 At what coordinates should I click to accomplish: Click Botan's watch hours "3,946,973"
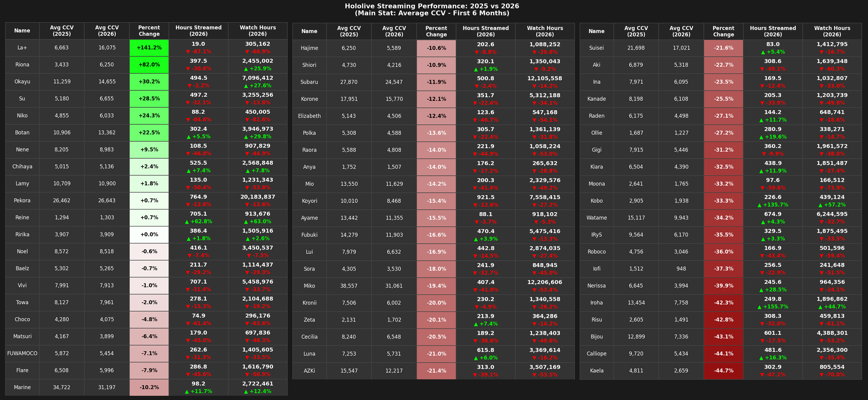(258, 129)
